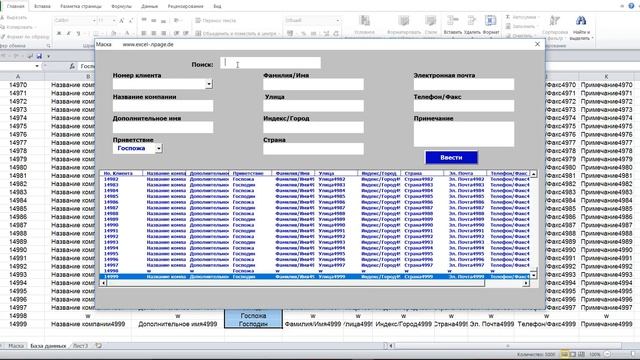
Task: Click the Примечание text area
Action: tap(464, 134)
